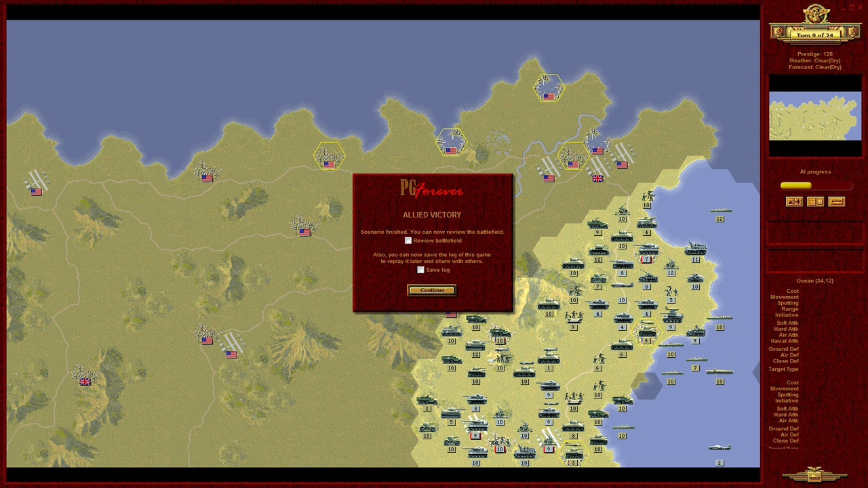
Task: Enable the Review battlefield checkbox
Action: (x=408, y=241)
